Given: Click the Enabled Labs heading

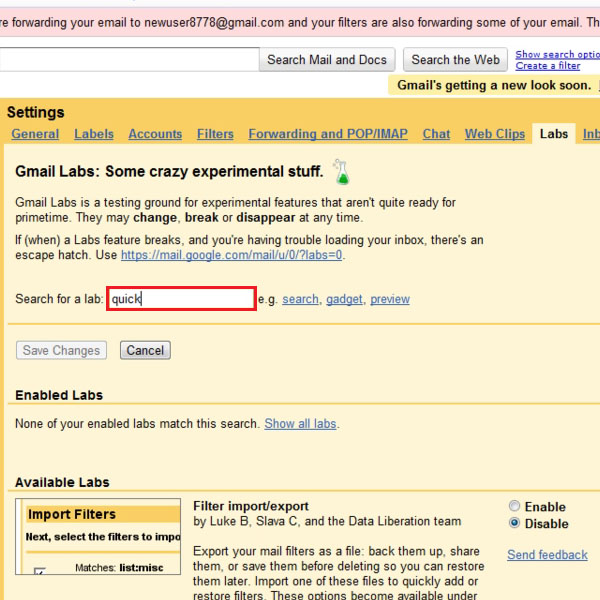Looking at the screenshot, I should tap(59, 395).
